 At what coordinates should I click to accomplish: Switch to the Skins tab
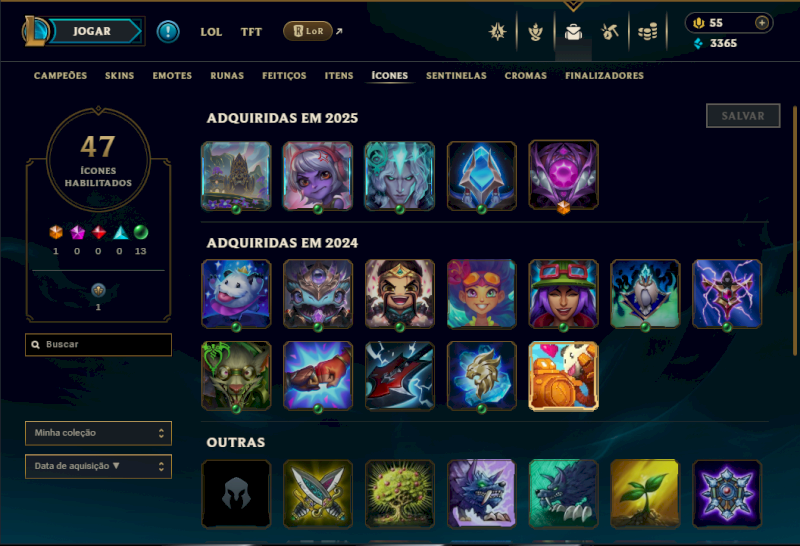(119, 76)
